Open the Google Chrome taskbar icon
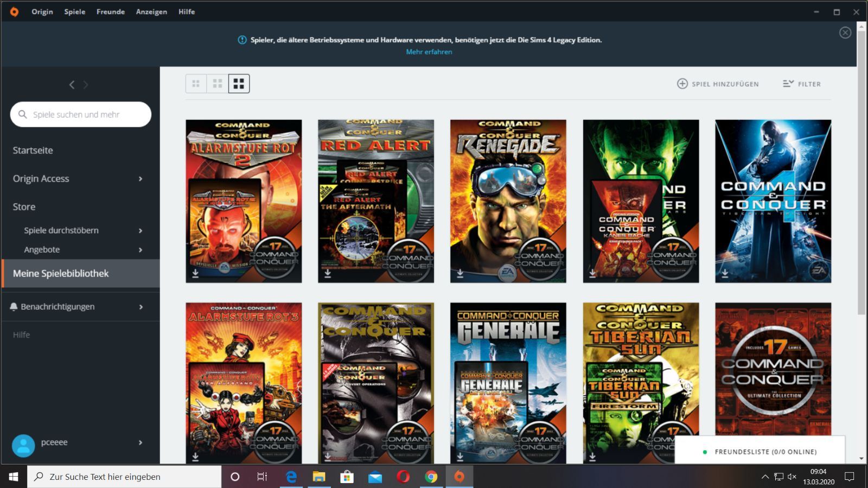The image size is (868, 488). point(431,477)
